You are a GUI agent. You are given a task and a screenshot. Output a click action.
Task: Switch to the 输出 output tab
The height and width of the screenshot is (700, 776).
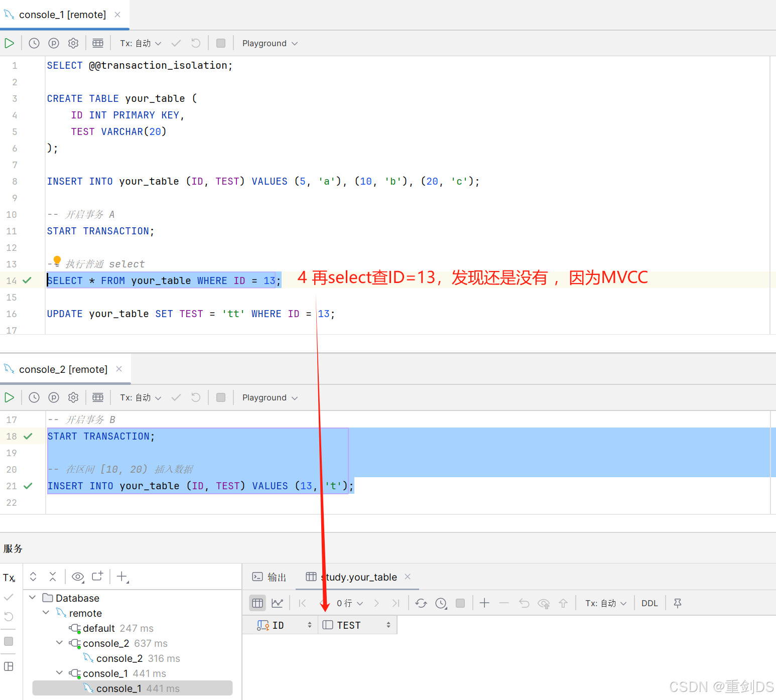click(x=269, y=577)
